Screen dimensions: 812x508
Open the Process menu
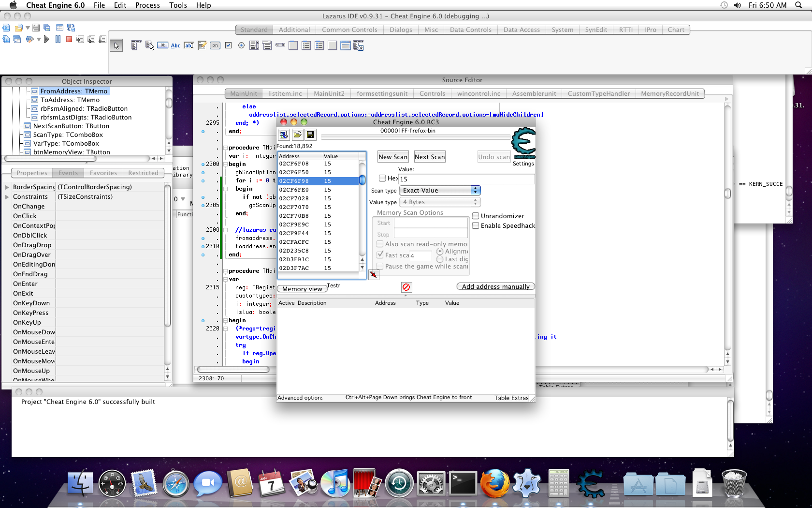147,5
